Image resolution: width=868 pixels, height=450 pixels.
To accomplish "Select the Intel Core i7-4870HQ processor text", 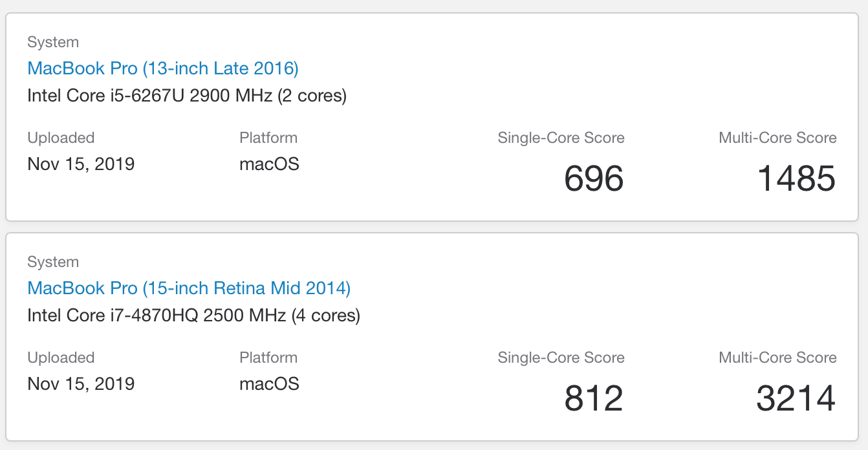I will click(194, 316).
